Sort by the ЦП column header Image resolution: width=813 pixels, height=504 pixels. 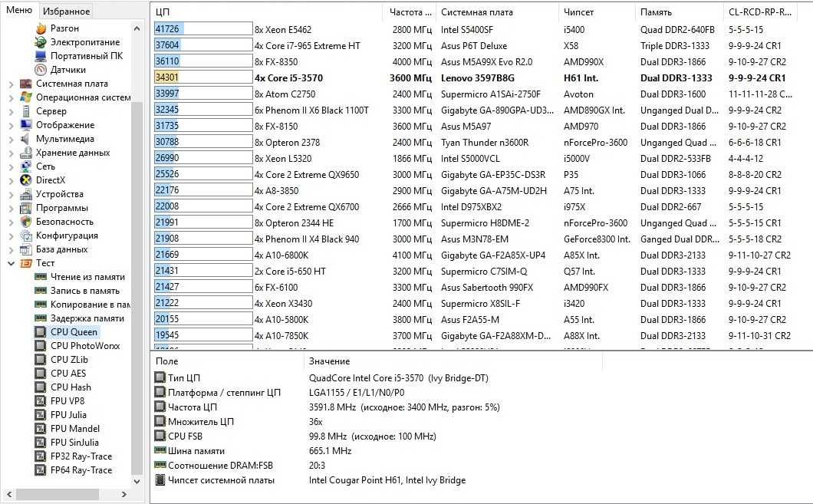267,12
